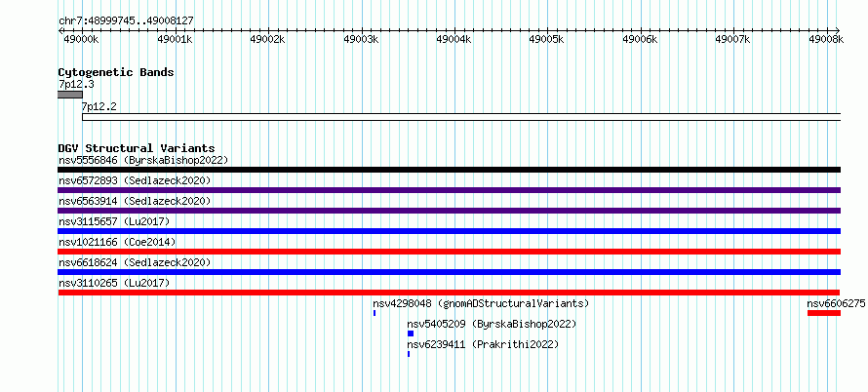The height and width of the screenshot is (392, 868).
Task: Click the 49008k ruler label
Action: (x=826, y=39)
